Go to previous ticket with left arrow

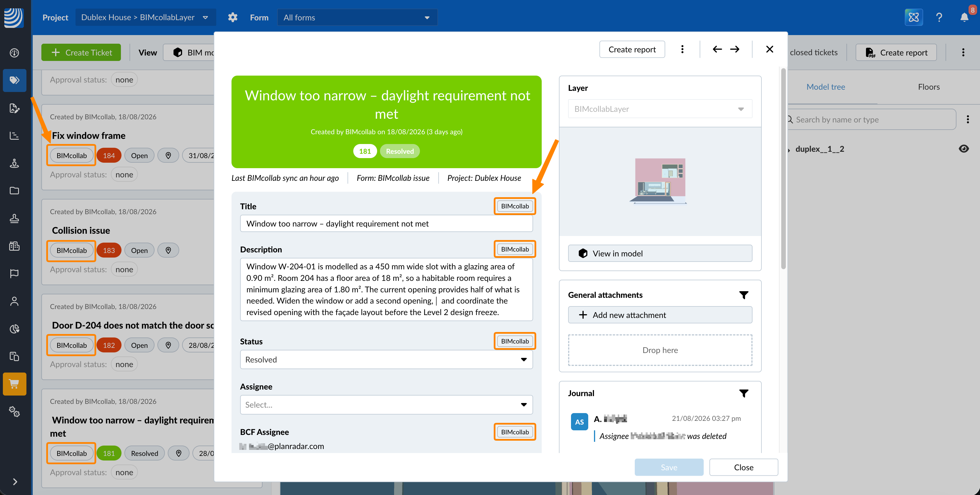pos(717,49)
